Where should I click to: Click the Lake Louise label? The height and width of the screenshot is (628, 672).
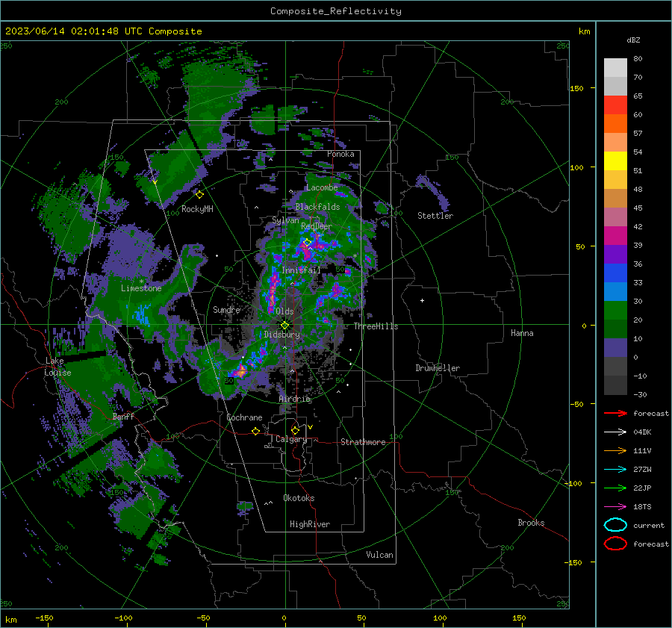[57, 367]
